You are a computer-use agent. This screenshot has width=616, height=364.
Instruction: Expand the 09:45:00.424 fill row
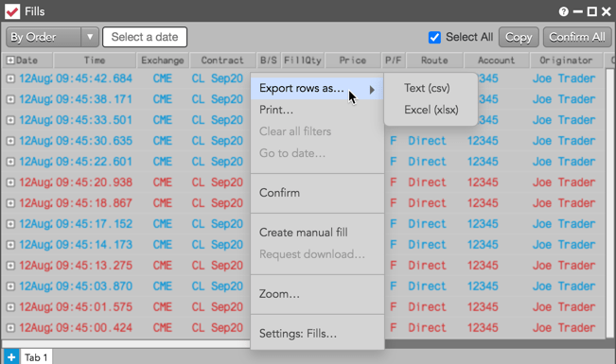(10, 327)
